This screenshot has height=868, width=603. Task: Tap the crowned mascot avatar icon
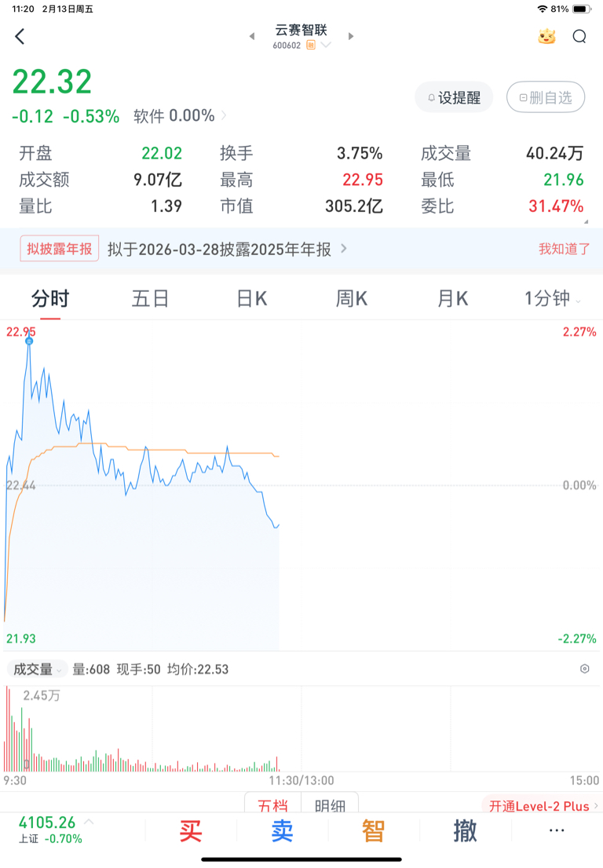tap(546, 37)
